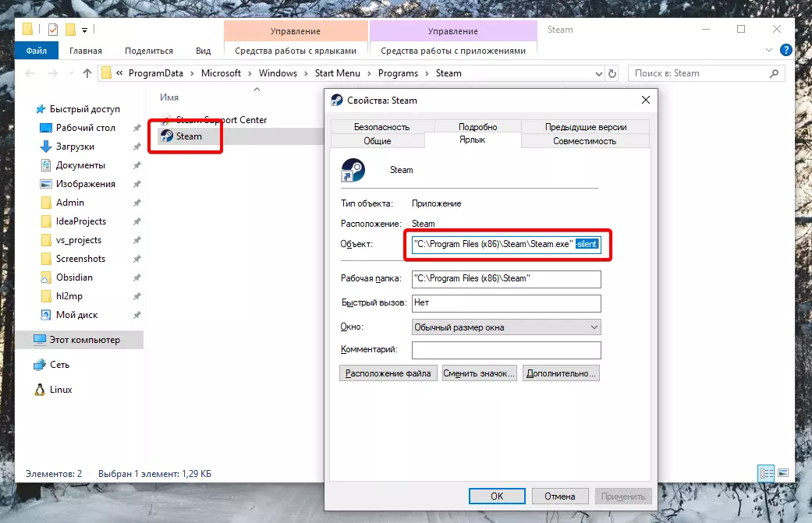Viewport: 812px width, 523px height.
Task: Click the Применить button
Action: [623, 496]
